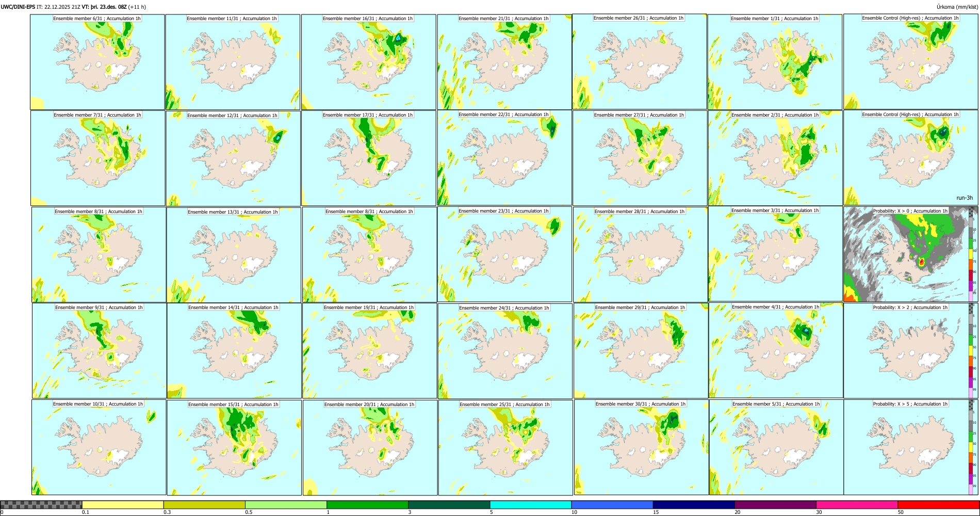
Task: Pick the olive 0.3–0.5 legend swatch
Action: click(x=204, y=505)
